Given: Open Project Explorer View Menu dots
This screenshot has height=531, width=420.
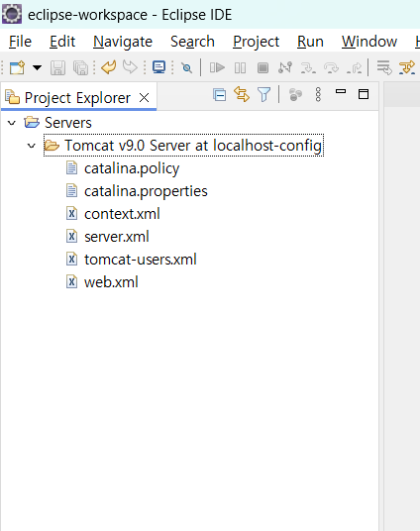Looking at the screenshot, I should pyautogui.click(x=318, y=94).
